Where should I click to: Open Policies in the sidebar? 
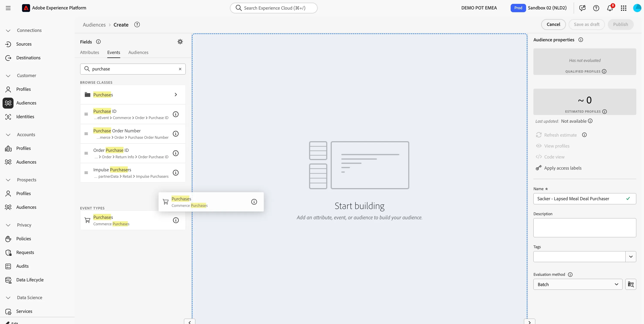click(x=24, y=239)
